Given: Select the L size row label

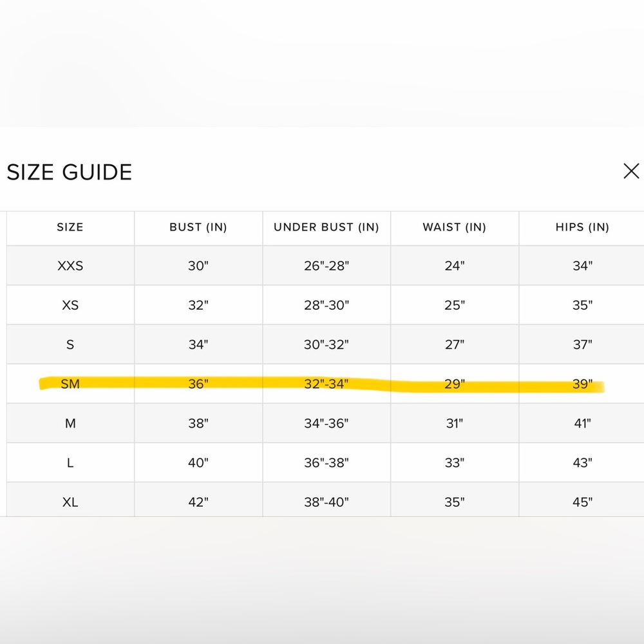Looking at the screenshot, I should pyautogui.click(x=70, y=463).
